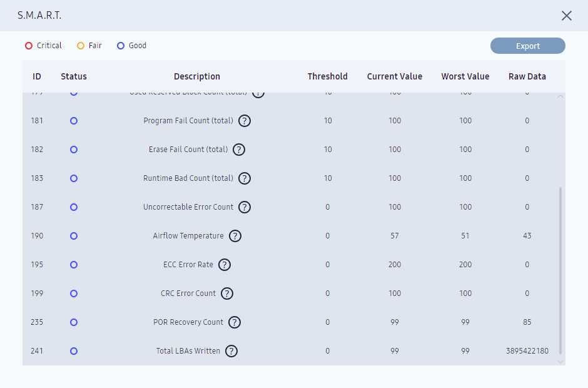The height and width of the screenshot is (388, 588).
Task: Click status circle for ID 181 row
Action: pos(74,121)
